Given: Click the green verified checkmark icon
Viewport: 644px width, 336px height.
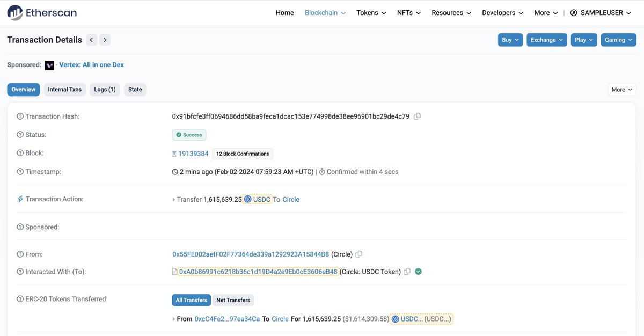Looking at the screenshot, I should point(419,272).
